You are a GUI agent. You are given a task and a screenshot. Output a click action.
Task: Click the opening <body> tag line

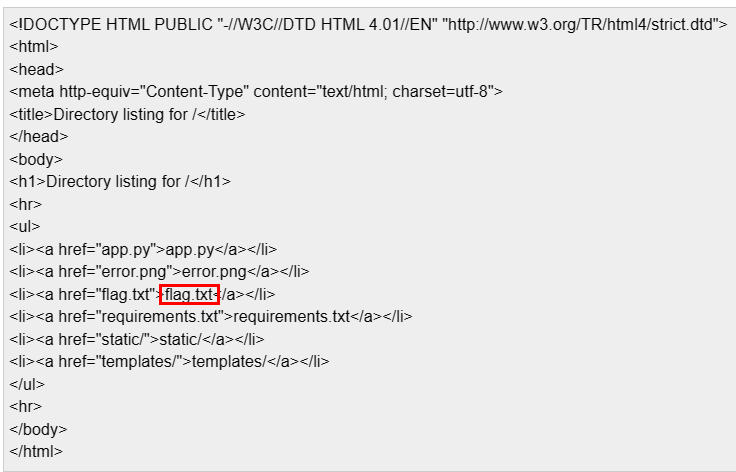point(36,160)
